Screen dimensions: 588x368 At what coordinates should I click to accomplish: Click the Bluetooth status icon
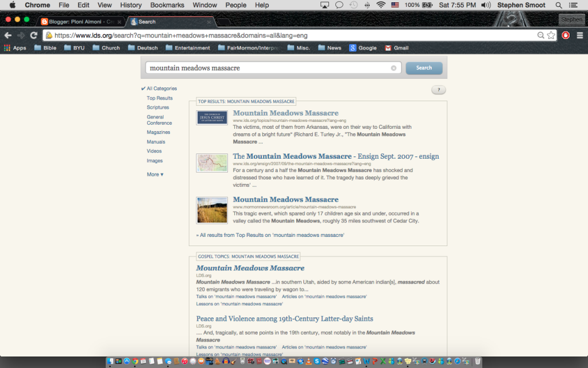pos(367,5)
